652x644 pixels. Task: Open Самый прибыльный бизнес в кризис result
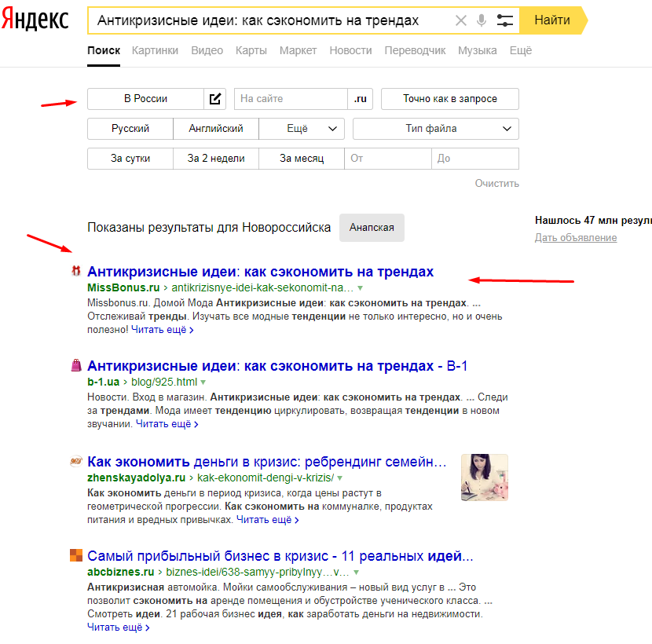click(280, 556)
